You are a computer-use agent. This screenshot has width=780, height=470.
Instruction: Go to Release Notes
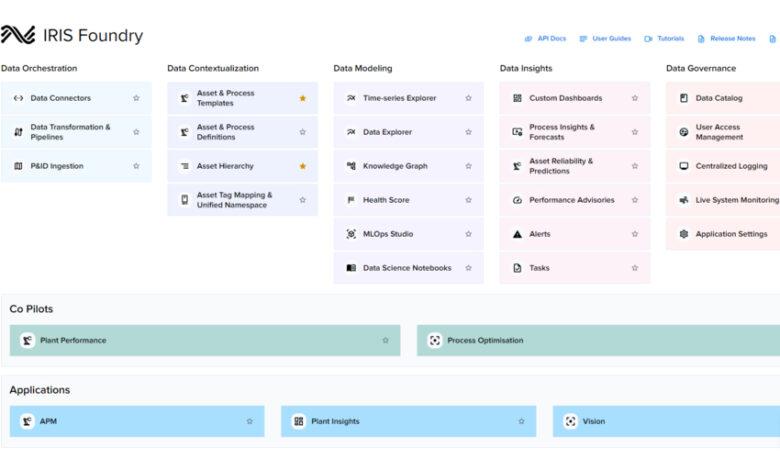tap(727, 38)
